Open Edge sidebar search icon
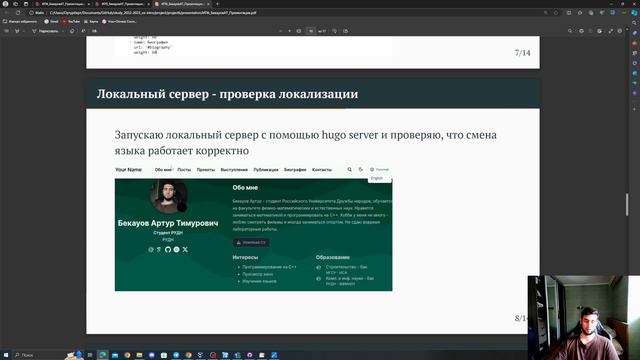This screenshot has height=360, width=640. (x=634, y=23)
